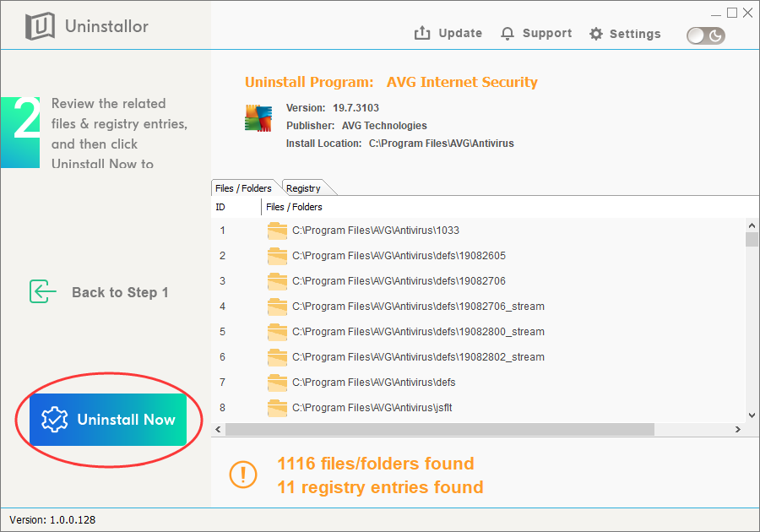The width and height of the screenshot is (760, 532).
Task: Click folder icon for defs\19082605 row
Action: point(277,256)
